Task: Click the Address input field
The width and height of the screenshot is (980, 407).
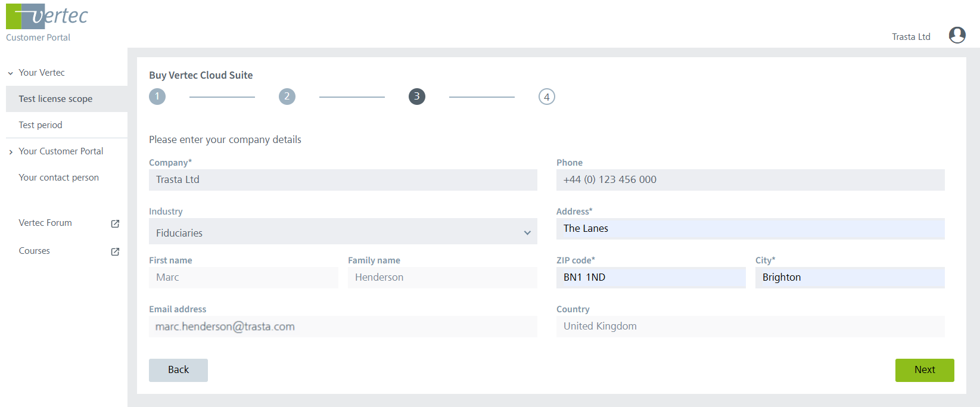Action: click(750, 229)
